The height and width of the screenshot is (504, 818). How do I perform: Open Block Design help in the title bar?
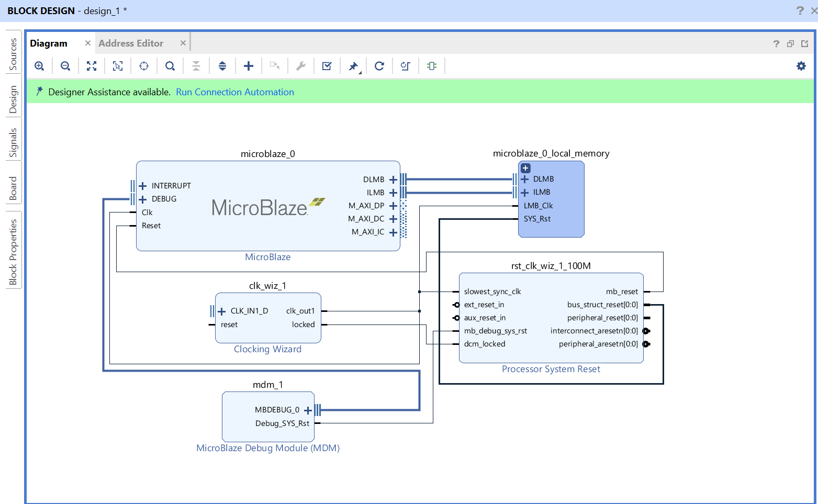[x=800, y=10]
